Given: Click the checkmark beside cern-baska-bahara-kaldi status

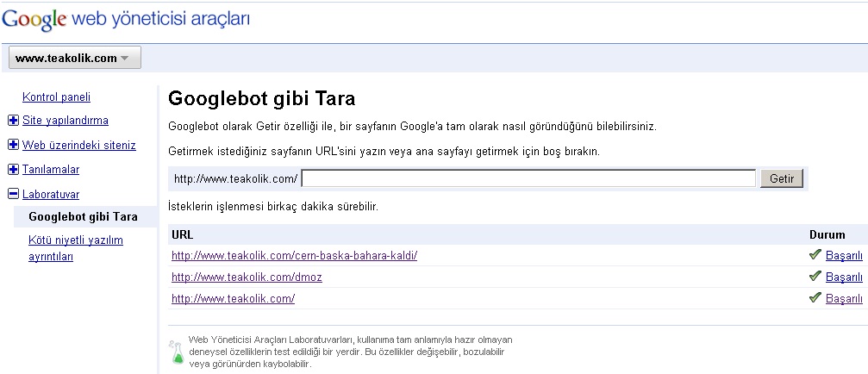Looking at the screenshot, I should coord(815,255).
